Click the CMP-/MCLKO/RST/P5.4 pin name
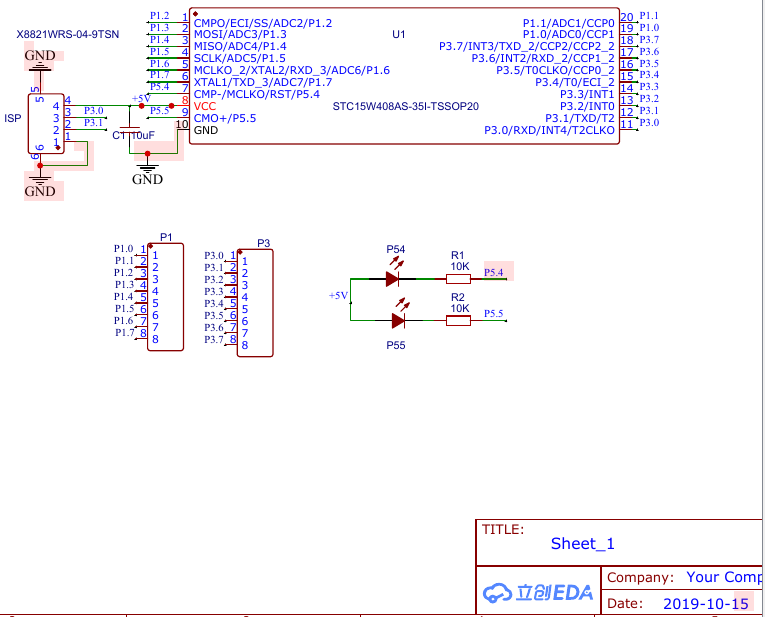 pyautogui.click(x=257, y=94)
